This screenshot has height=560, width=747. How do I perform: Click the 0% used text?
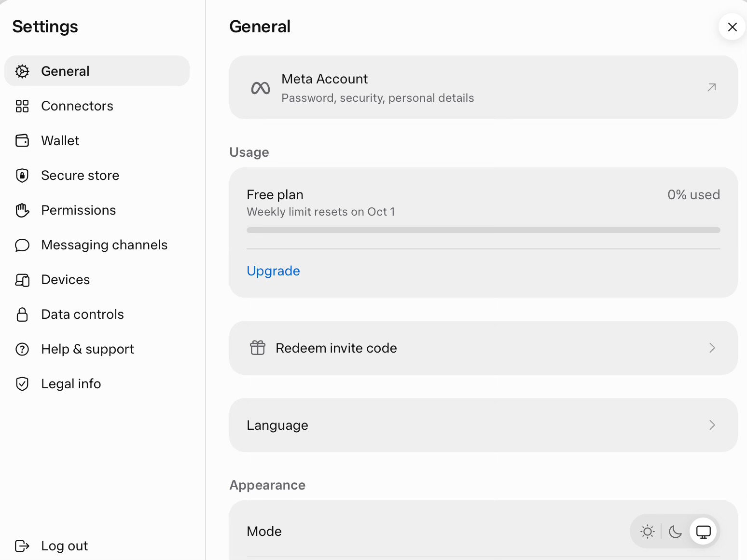(693, 195)
